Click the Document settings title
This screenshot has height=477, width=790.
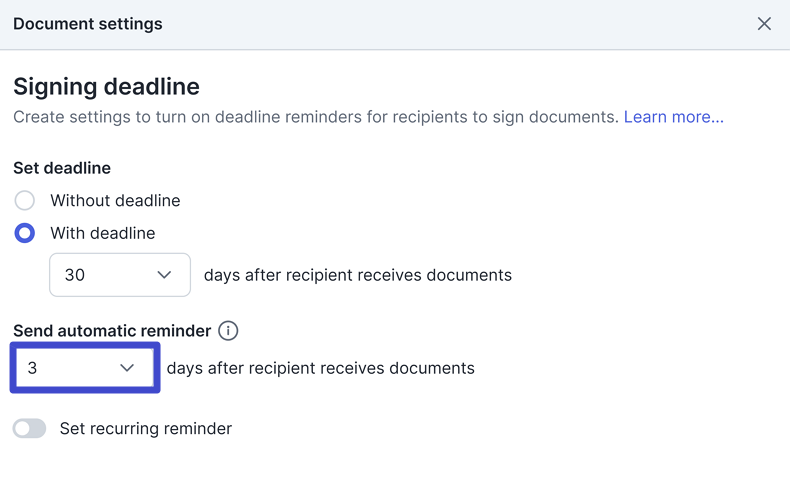(x=88, y=24)
